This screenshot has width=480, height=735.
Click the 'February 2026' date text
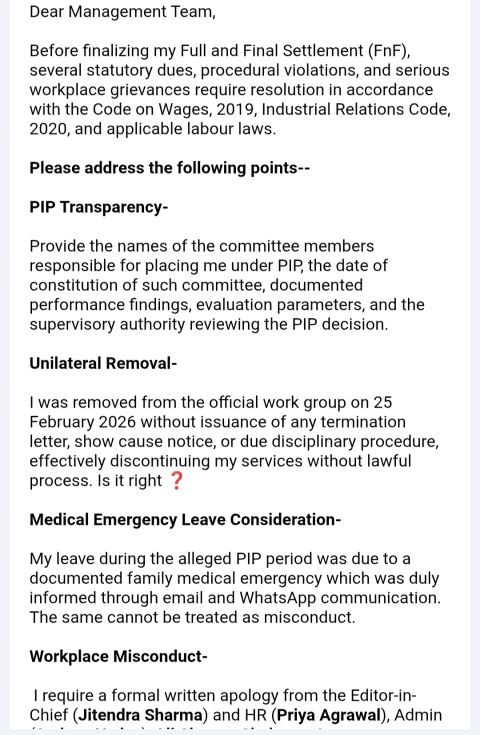[x=82, y=422]
